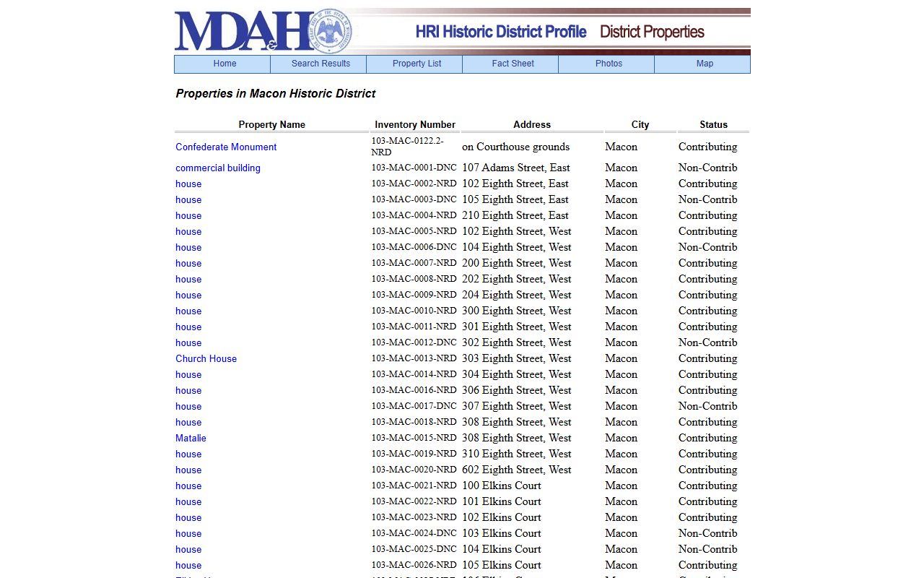Open house link for 304 Eighth Street, West

click(x=188, y=374)
